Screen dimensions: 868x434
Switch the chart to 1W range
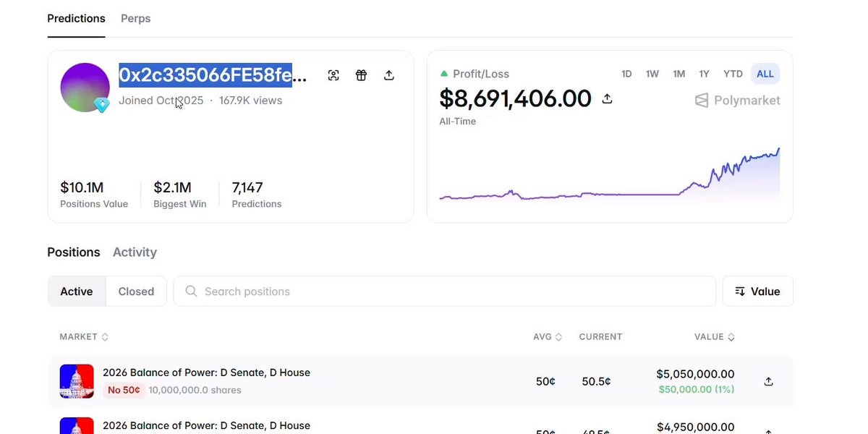[x=652, y=74]
